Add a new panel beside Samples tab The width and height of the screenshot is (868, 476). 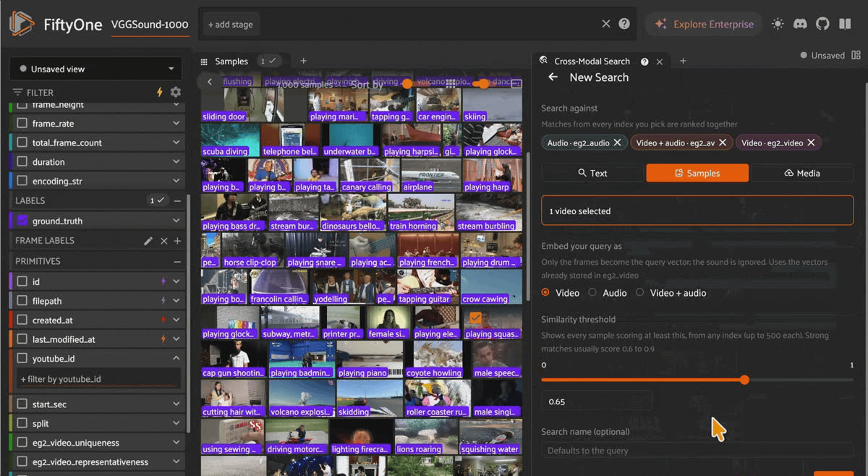tap(304, 61)
